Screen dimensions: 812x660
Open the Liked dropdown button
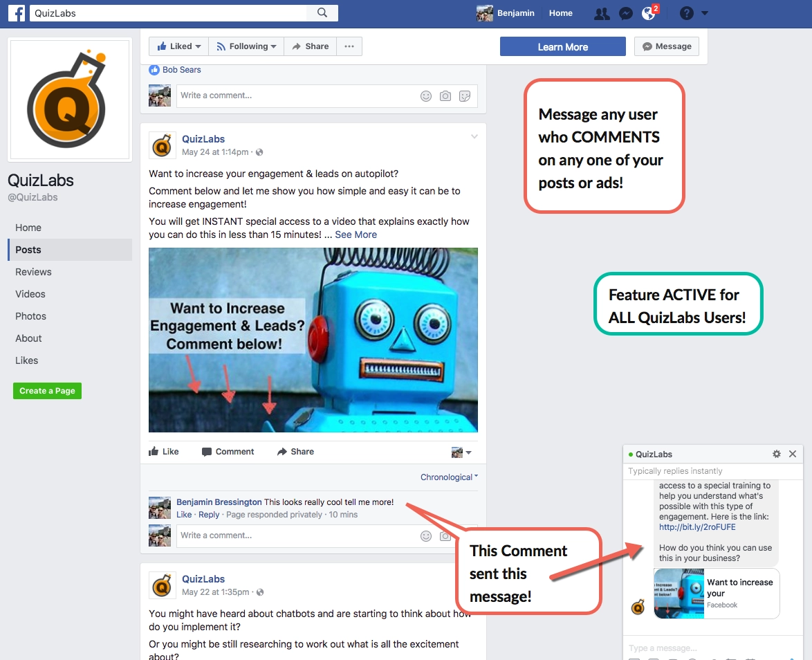click(x=178, y=46)
